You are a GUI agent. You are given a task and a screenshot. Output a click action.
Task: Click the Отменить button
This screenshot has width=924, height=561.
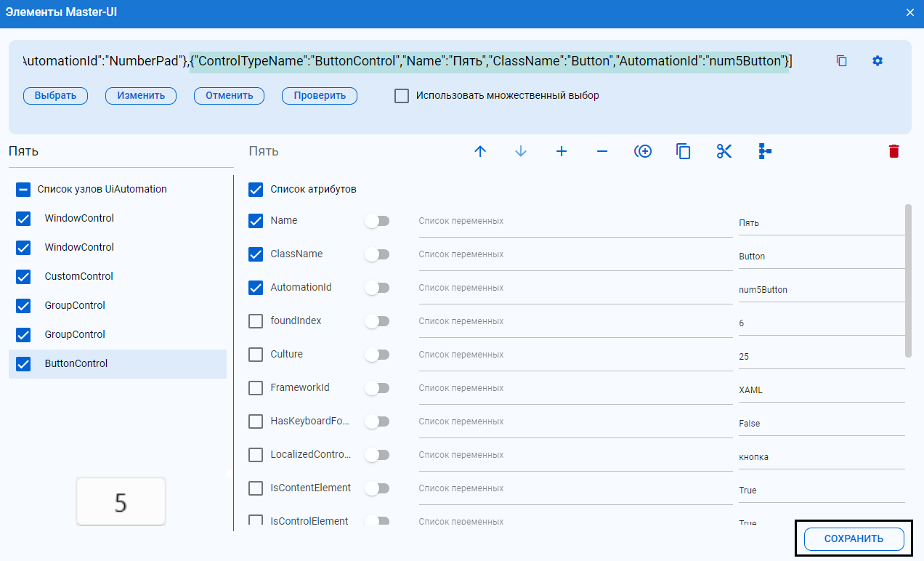229,96
